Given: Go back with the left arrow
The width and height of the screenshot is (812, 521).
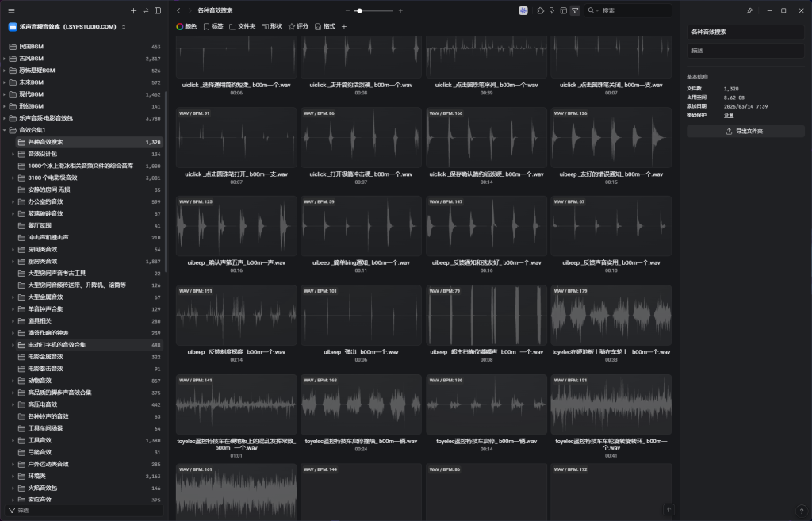Looking at the screenshot, I should click(x=178, y=10).
